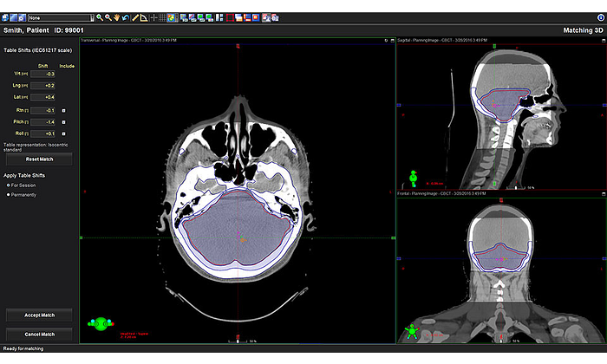Click the last toolbar icon
607x364 pixels.
pos(275,18)
